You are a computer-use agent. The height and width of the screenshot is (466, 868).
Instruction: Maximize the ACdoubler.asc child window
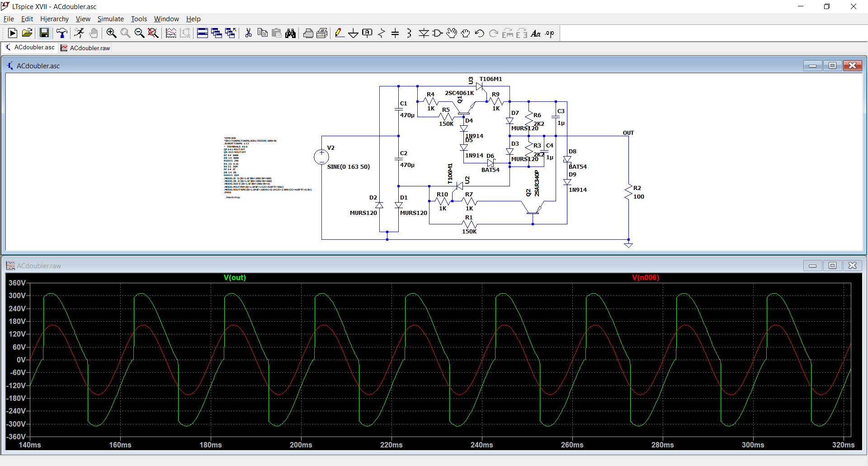pos(832,66)
